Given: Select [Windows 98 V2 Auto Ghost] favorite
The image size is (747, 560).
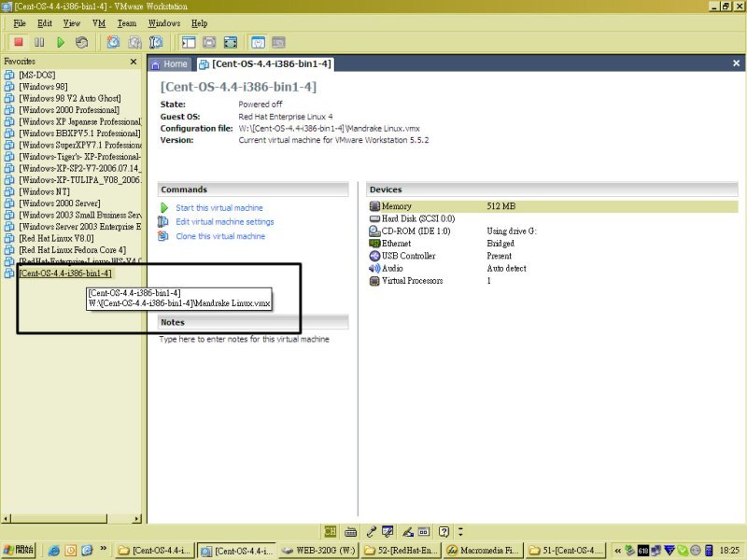Looking at the screenshot, I should pos(69,98).
